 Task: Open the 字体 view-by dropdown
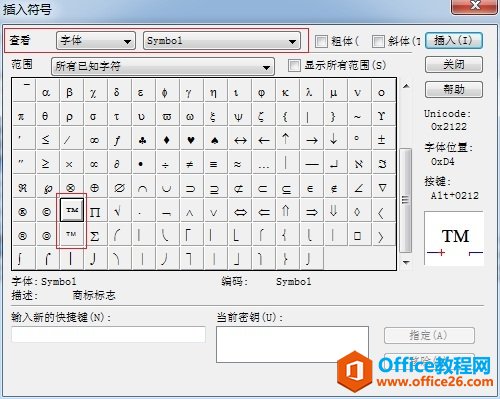tap(96, 41)
